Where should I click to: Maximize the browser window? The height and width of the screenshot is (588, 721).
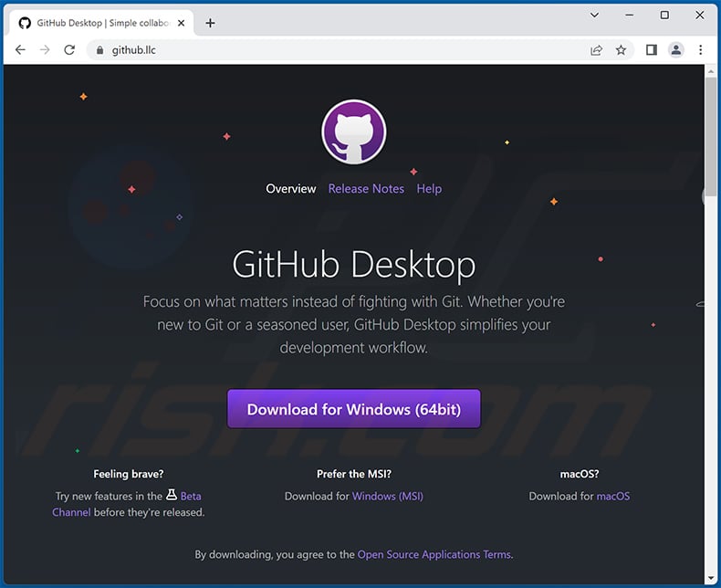tap(664, 16)
